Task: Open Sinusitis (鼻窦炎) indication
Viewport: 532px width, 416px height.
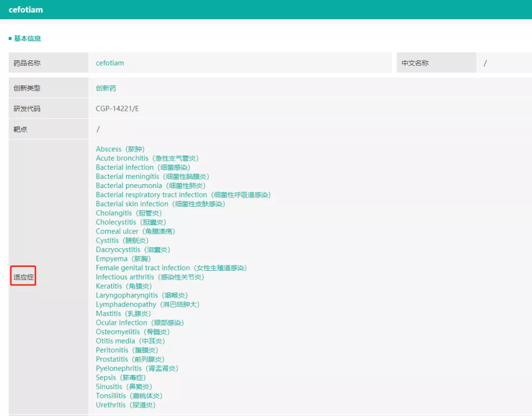Action: 124,387
